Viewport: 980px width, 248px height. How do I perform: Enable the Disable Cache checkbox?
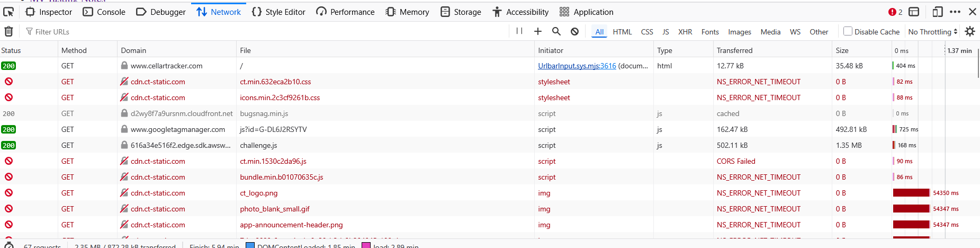848,31
